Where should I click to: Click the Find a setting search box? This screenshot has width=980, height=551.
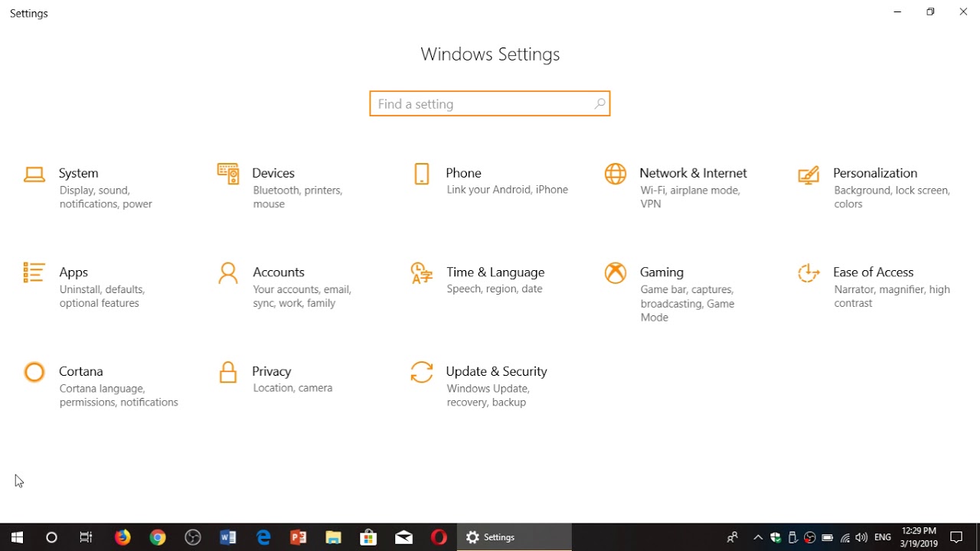point(490,103)
